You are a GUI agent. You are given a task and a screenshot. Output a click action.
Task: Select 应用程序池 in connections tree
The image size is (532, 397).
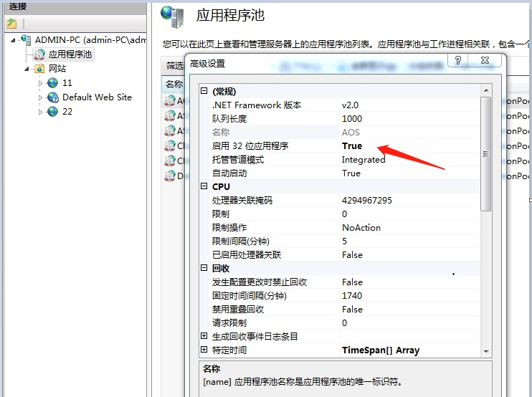(x=70, y=54)
